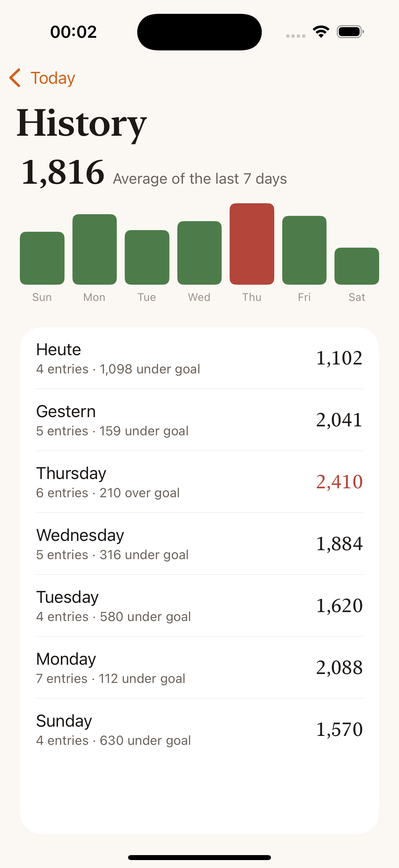Select the red Thursday bar in chart

tap(252, 244)
